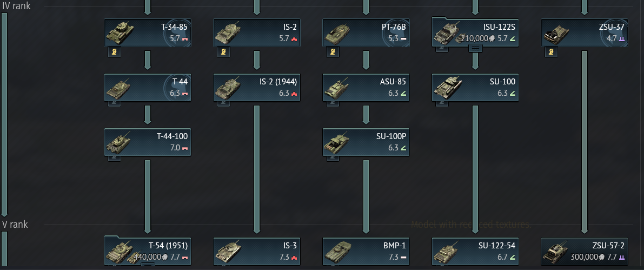Click the IS-3 tank thumbnail
This screenshot has height=270, width=644.
tap(228, 252)
